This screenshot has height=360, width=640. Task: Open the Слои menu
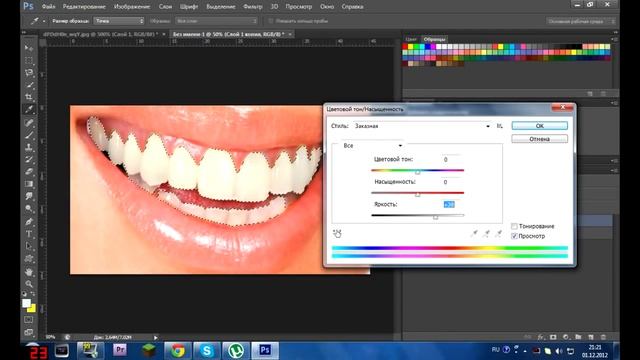(165, 7)
